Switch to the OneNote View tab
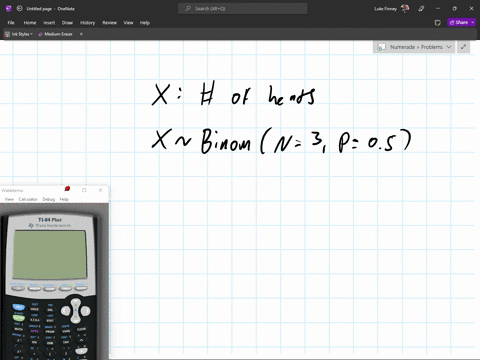The image size is (480, 360). tap(128, 23)
